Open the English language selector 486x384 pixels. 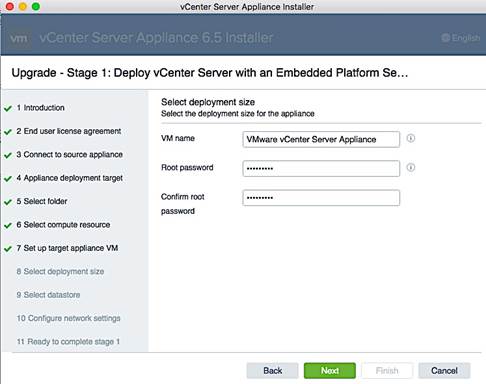coord(461,38)
